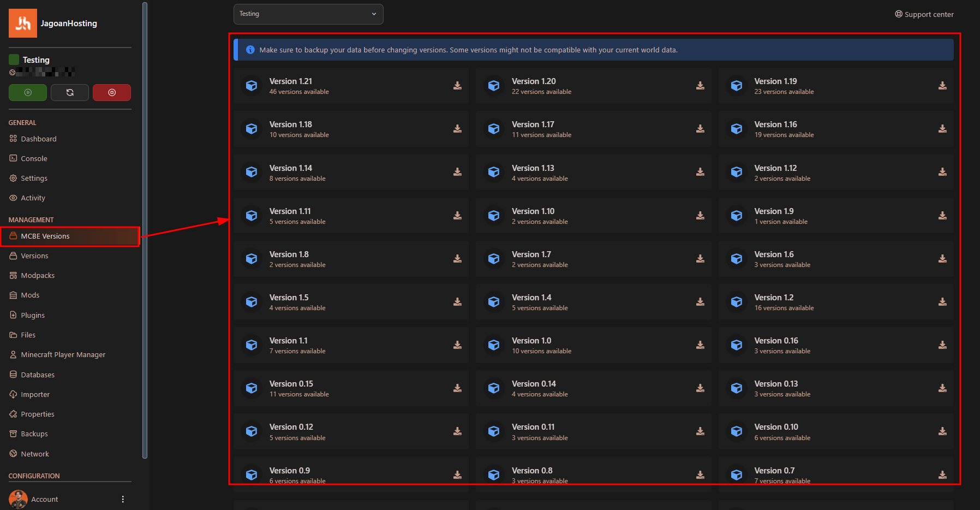Click the download icon for Version 1.13
The height and width of the screenshot is (510, 980).
700,172
